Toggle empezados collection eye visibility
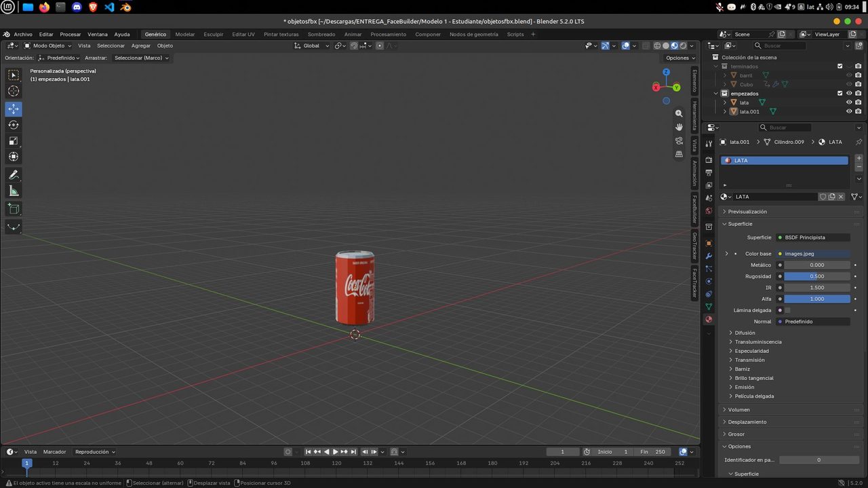Image resolution: width=868 pixels, height=488 pixels. [x=849, y=93]
